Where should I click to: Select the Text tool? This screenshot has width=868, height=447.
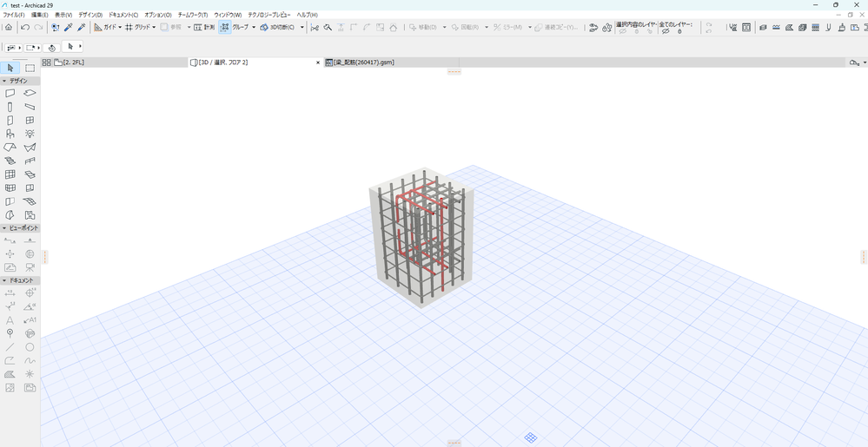pyautogui.click(x=10, y=320)
